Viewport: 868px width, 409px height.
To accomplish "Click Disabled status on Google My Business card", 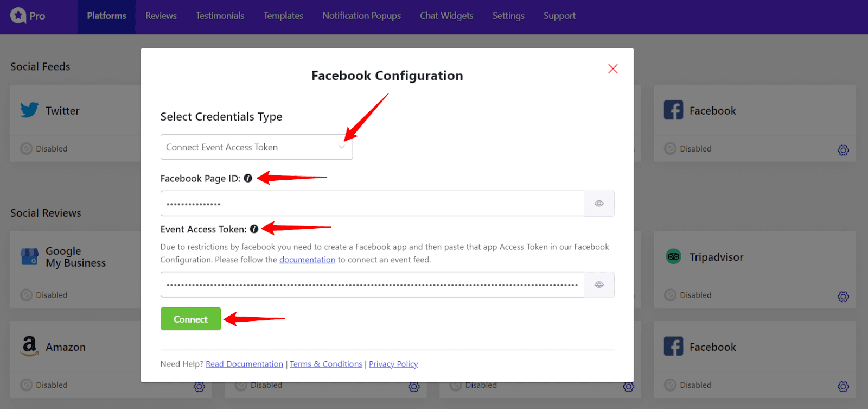I will (44, 295).
